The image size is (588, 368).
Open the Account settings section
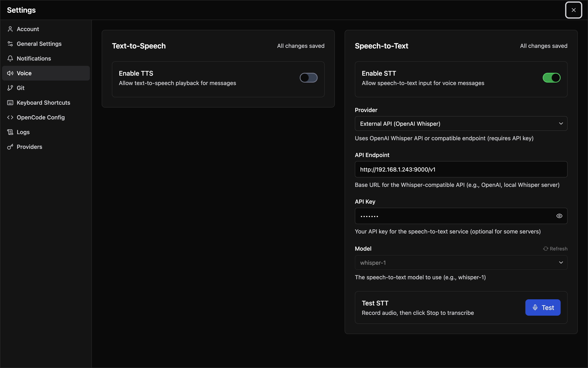pos(46,29)
